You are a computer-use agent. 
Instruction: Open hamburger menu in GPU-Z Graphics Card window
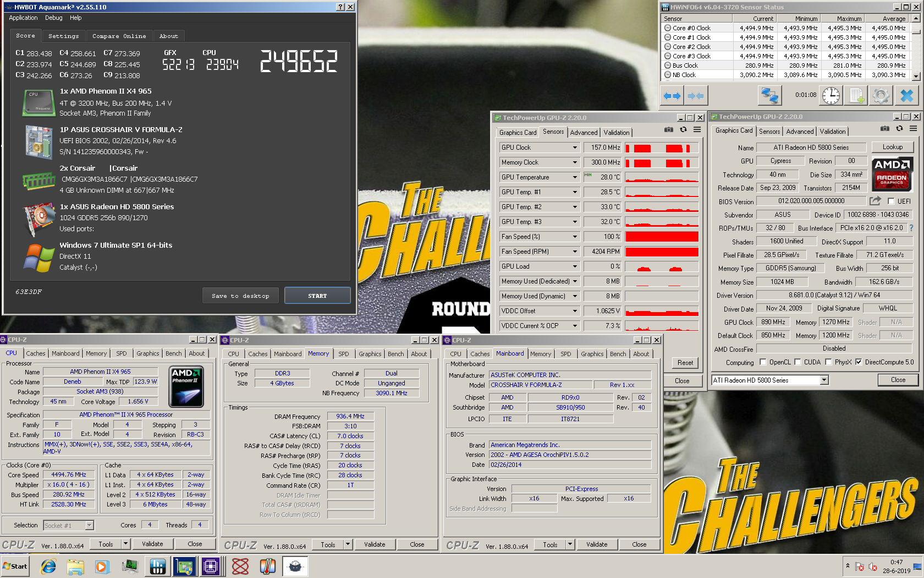pyautogui.click(x=913, y=129)
